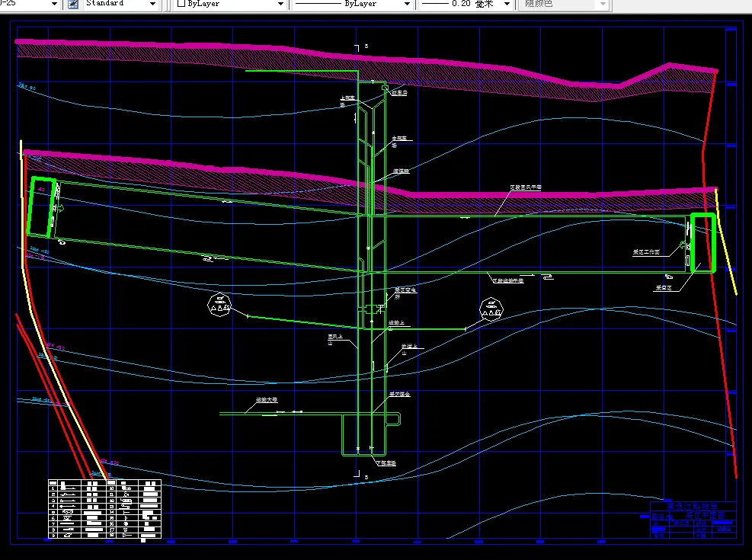Select the 轨道上山 label text

coord(409,349)
